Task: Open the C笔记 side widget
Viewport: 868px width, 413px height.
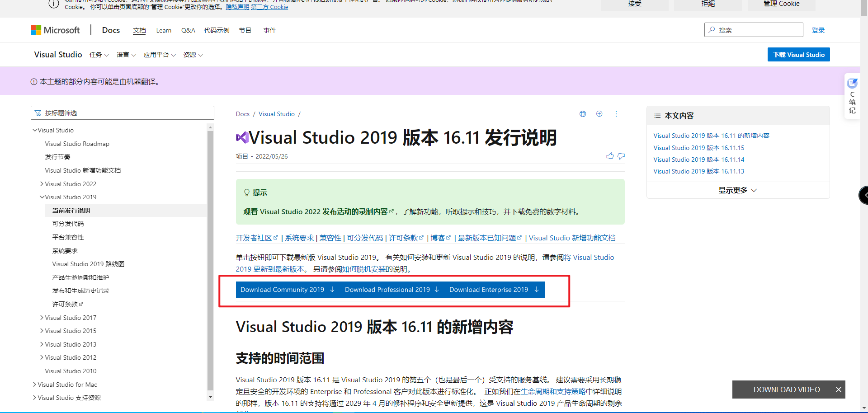Action: (852, 96)
